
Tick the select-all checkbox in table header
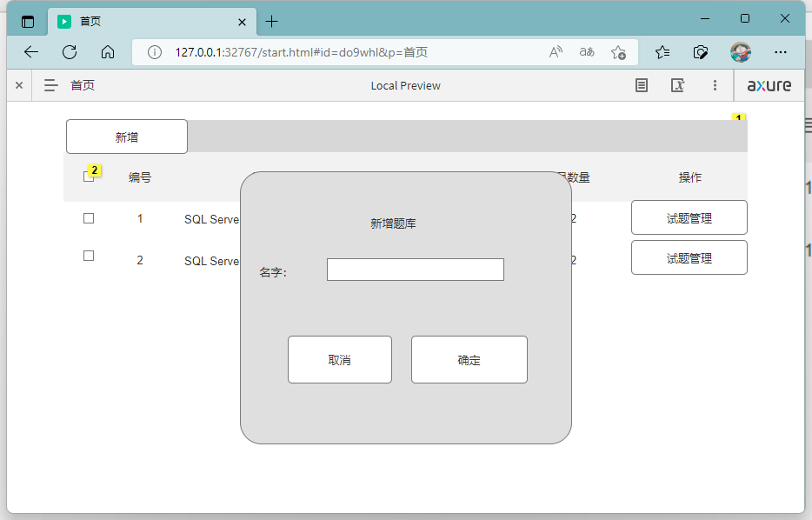point(88,177)
